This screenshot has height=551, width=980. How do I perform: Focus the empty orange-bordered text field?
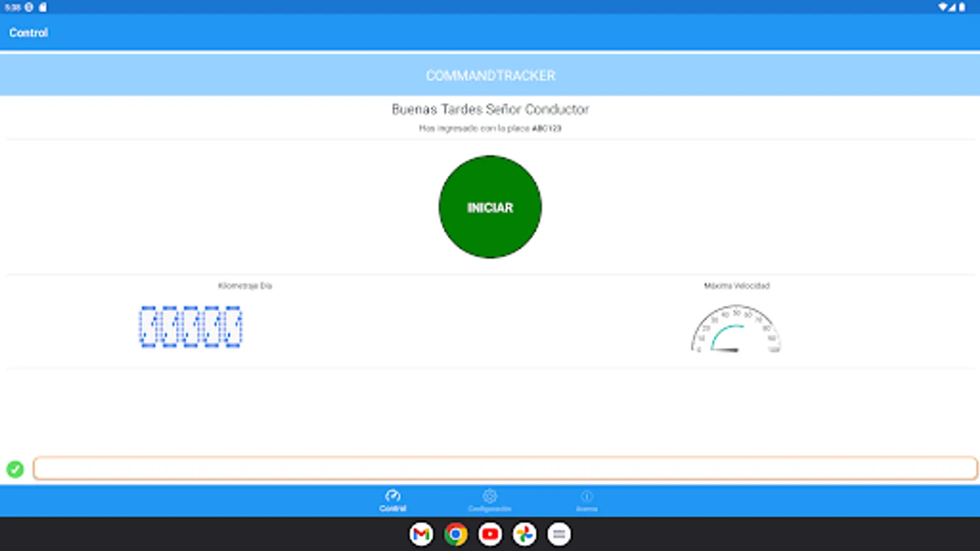505,468
